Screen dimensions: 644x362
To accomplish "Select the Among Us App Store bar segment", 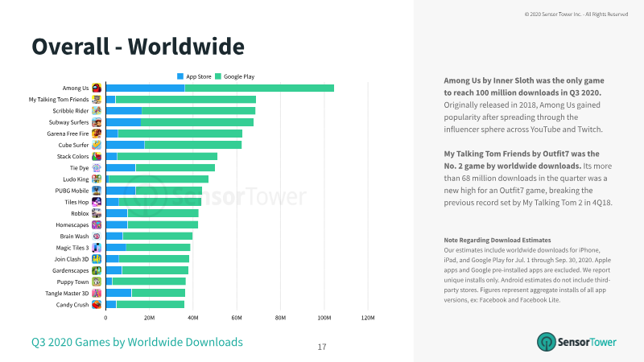I will tap(146, 88).
